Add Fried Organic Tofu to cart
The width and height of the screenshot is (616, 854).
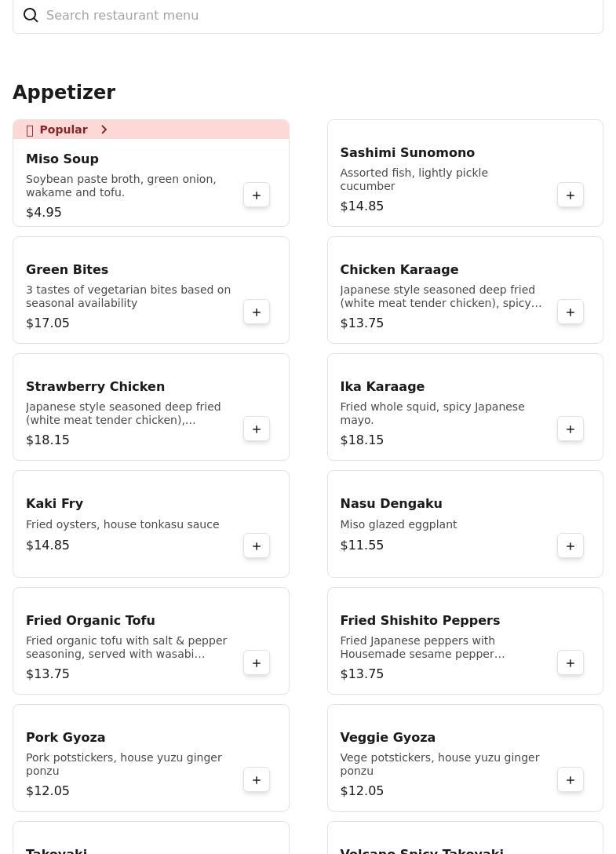(257, 663)
